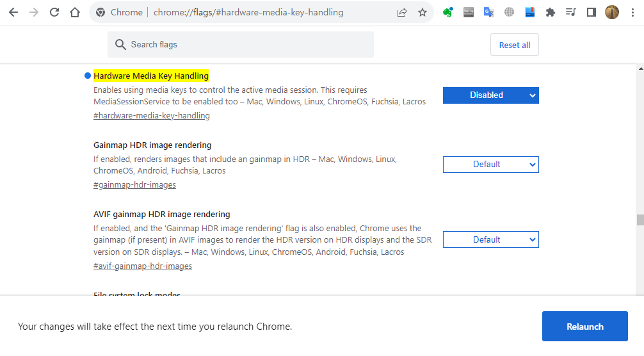644x356 pixels.
Task: Reset all flags to default
Action: click(x=514, y=45)
